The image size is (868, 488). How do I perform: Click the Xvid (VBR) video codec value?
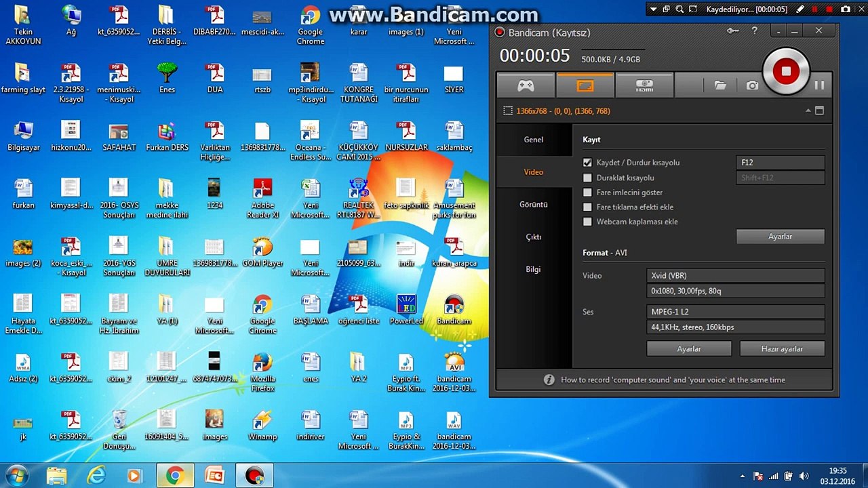tap(736, 276)
